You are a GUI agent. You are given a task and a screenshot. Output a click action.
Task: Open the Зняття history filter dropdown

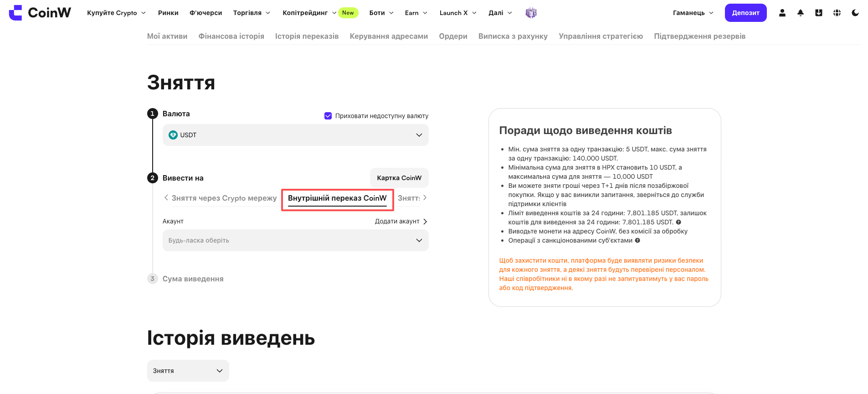(188, 371)
